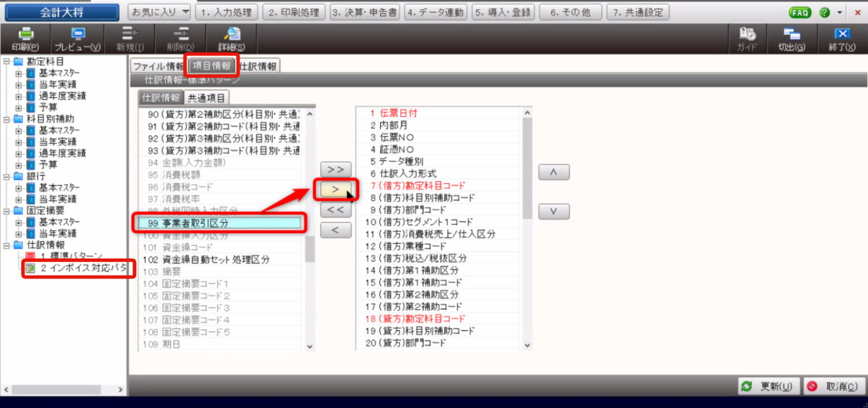Open the 4. データ連動 menu
The image size is (868, 408).
click(436, 12)
